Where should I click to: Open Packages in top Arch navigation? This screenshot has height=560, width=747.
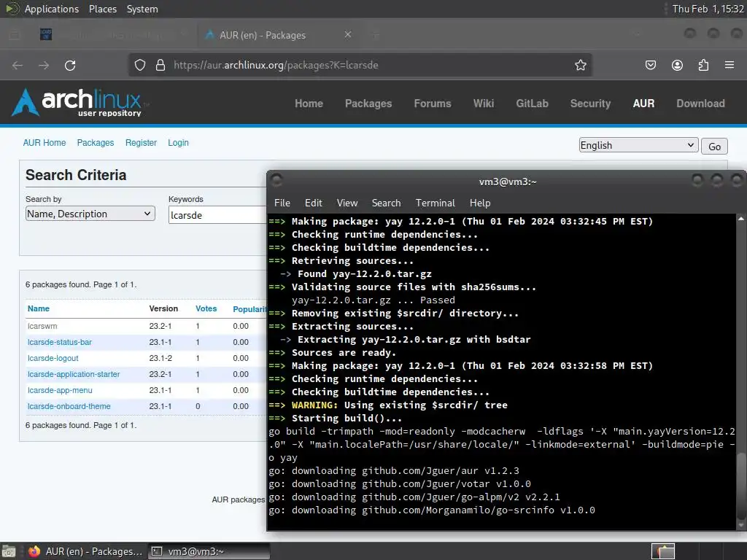click(x=368, y=104)
